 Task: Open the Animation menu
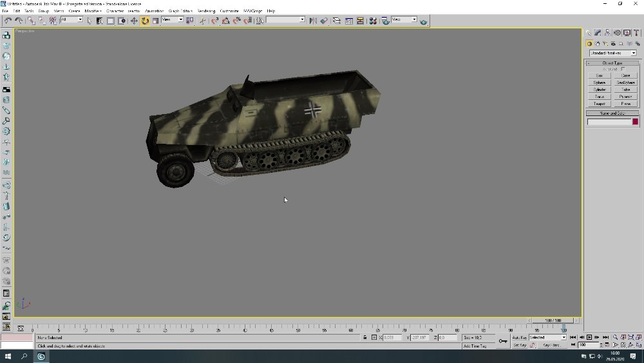click(155, 11)
